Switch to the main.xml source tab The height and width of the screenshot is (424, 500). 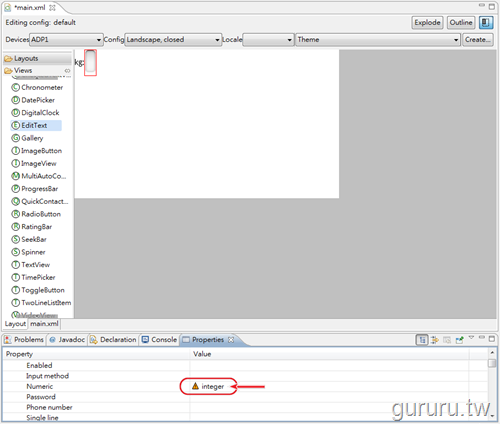(44, 324)
